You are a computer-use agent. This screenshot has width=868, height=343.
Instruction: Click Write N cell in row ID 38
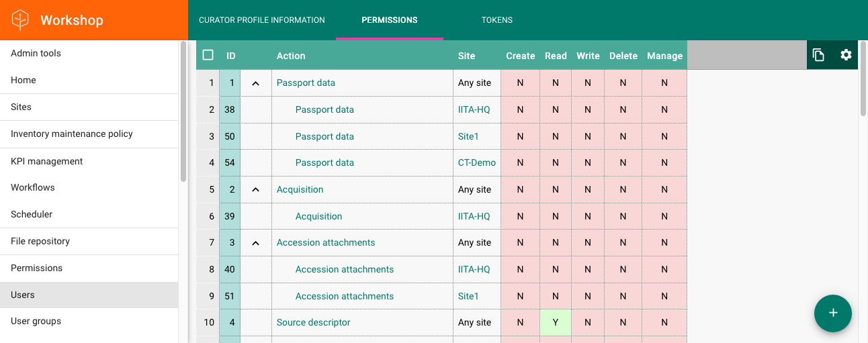588,109
